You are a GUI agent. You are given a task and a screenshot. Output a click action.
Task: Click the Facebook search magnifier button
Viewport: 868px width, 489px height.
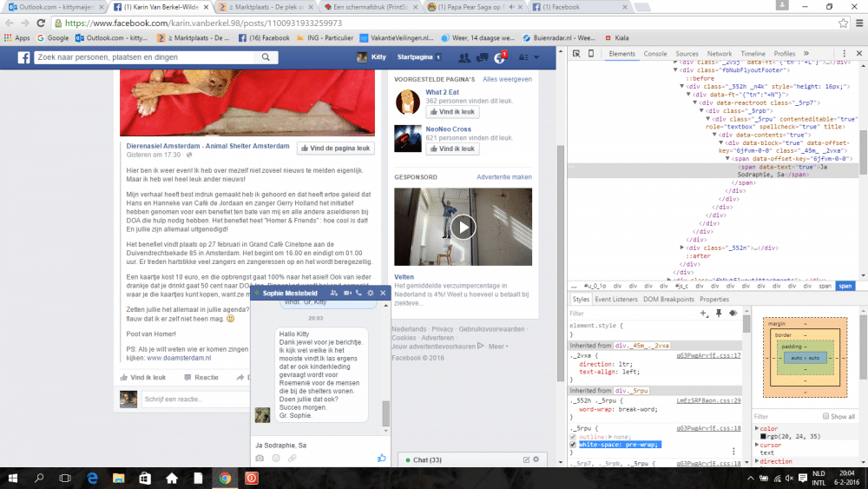266,57
